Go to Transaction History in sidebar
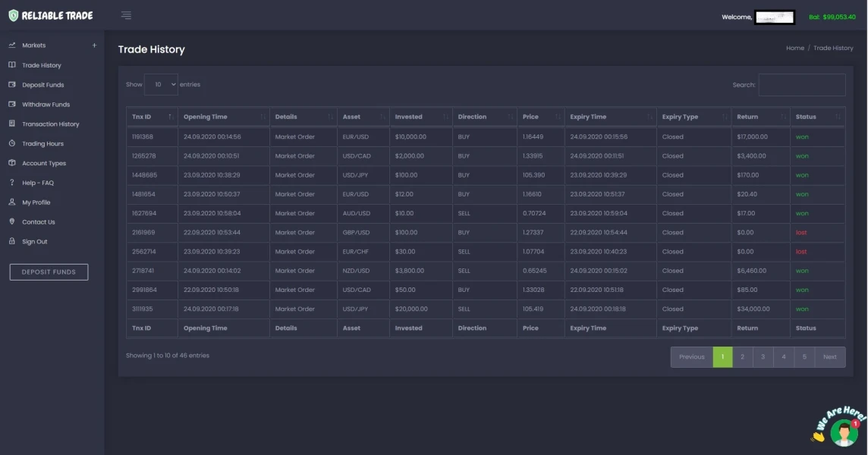This screenshot has height=455, width=868. click(x=50, y=124)
